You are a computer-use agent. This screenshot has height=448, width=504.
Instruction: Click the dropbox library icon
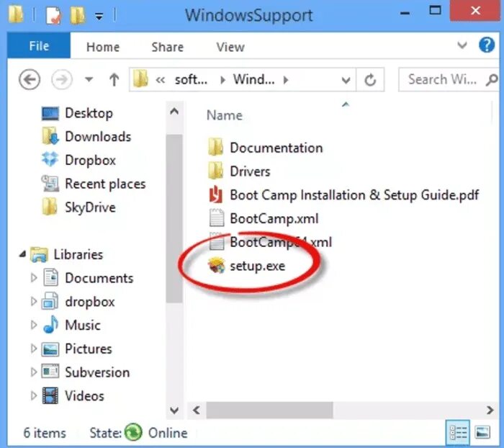[x=50, y=301]
